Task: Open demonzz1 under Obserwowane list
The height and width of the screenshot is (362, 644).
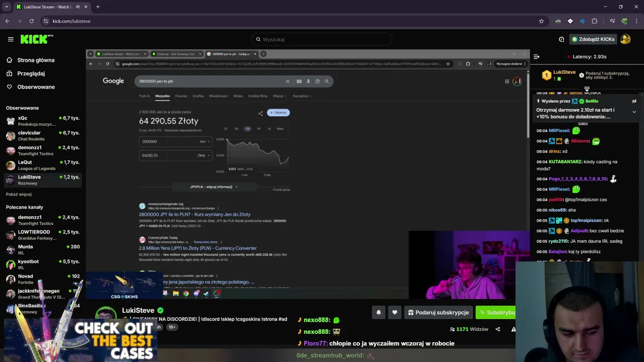Action: (43, 150)
